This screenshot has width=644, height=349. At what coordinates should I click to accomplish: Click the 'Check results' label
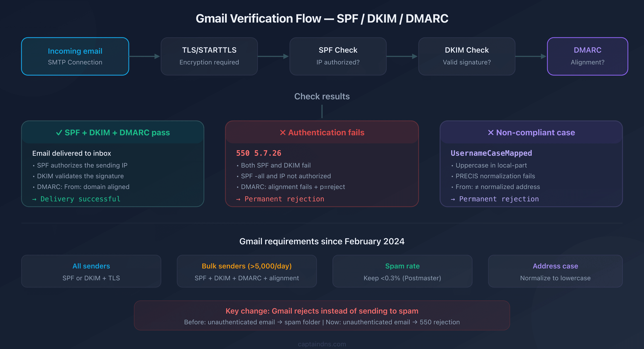pyautogui.click(x=322, y=96)
